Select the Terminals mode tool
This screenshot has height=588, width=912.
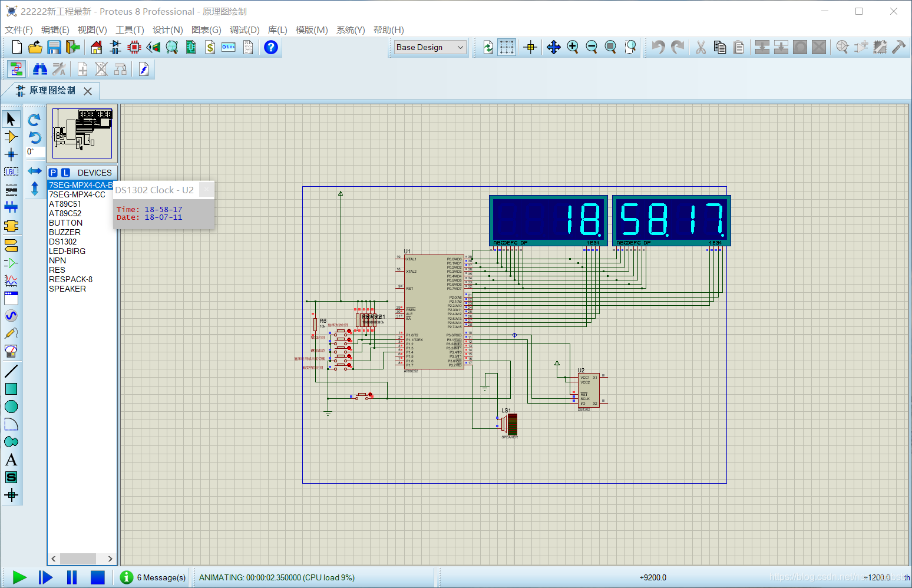(11, 245)
